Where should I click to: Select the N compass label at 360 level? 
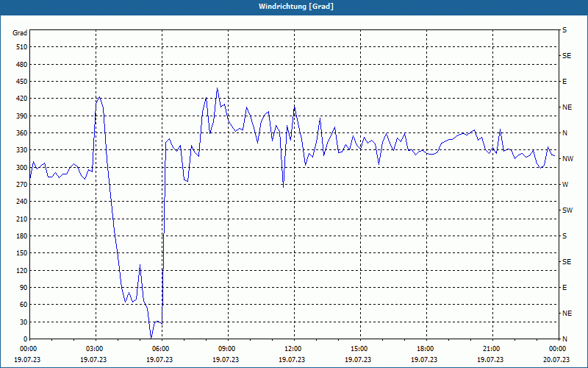coord(564,133)
